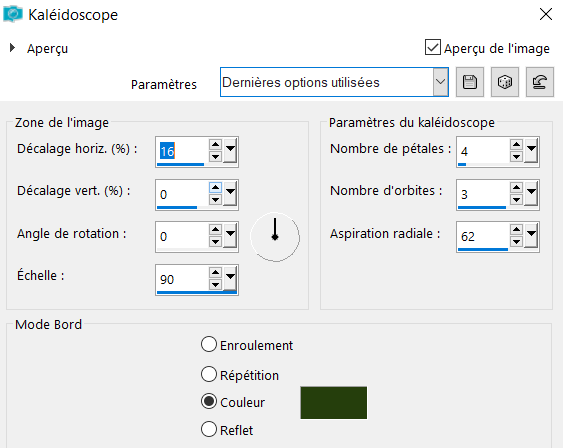563x448 pixels.
Task: Expand the Aperçu preview section triangle
Action: pos(13,47)
